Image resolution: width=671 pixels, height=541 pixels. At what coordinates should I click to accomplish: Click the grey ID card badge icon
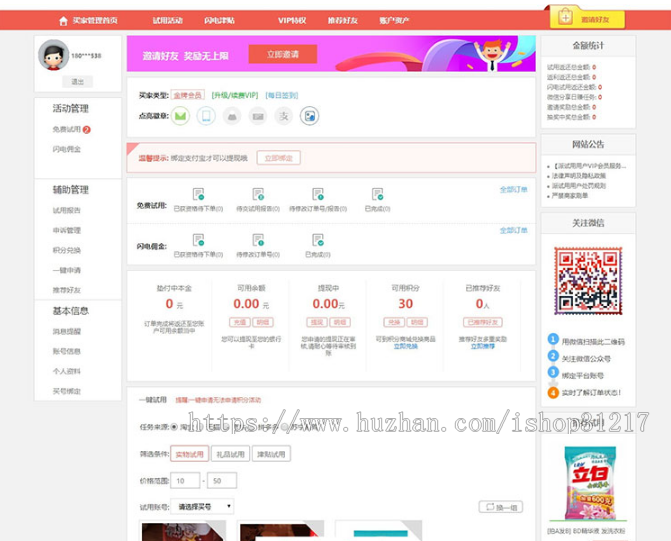coord(258,116)
